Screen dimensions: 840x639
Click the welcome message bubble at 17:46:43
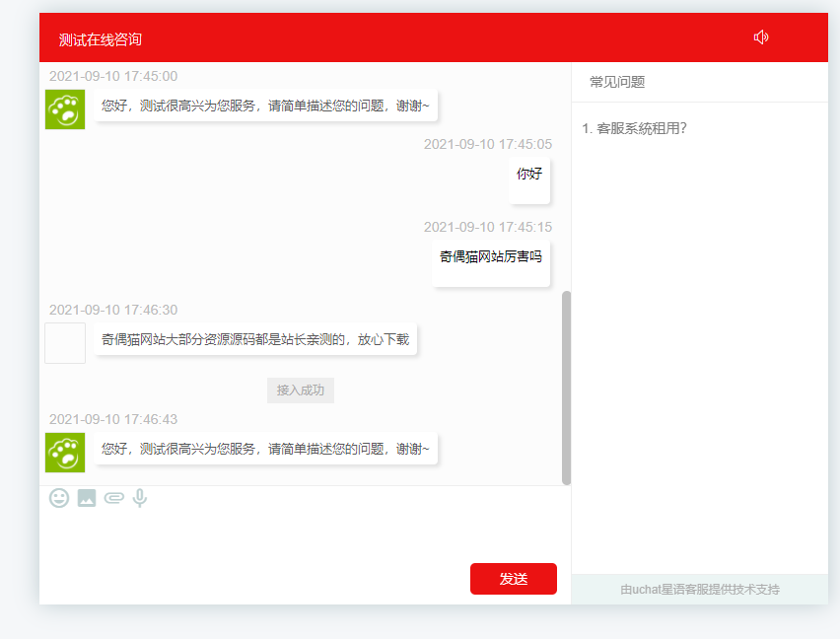[265, 449]
